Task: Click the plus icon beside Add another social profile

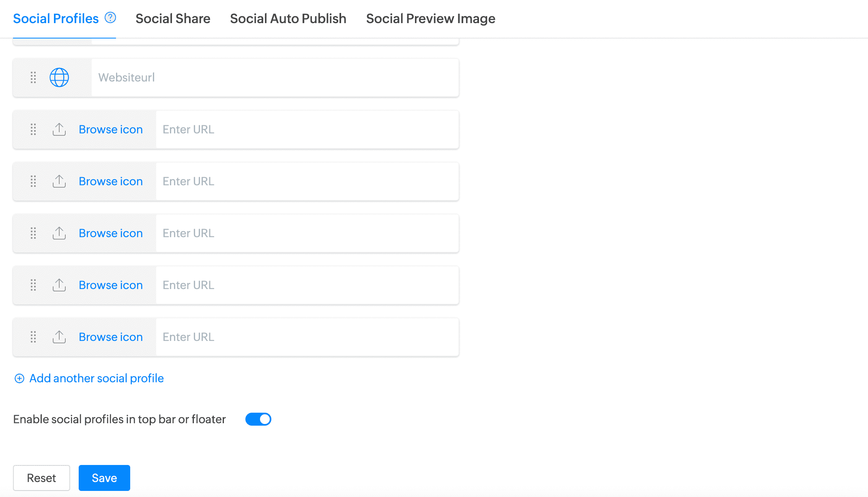Action: (19, 378)
